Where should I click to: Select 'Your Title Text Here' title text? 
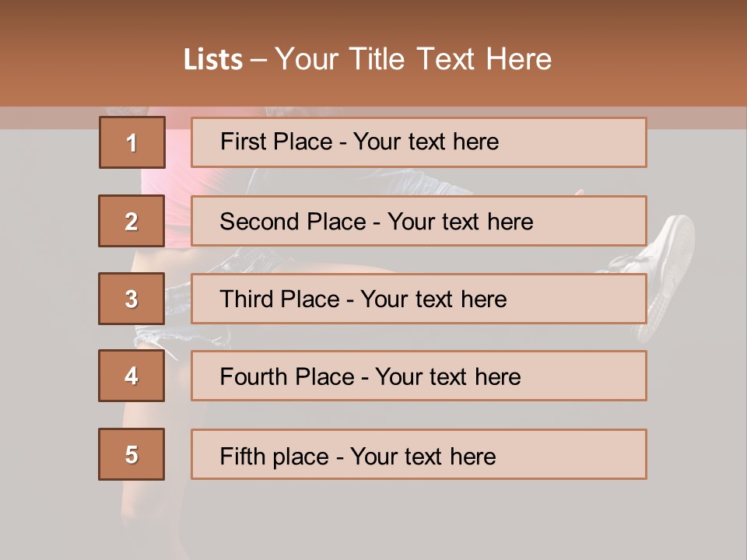[413, 59]
